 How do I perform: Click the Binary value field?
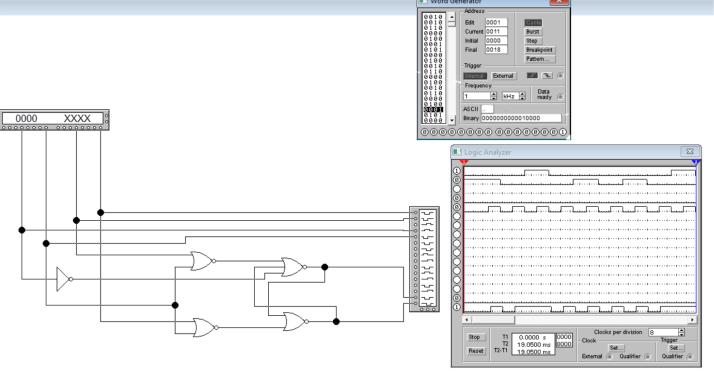(x=521, y=118)
